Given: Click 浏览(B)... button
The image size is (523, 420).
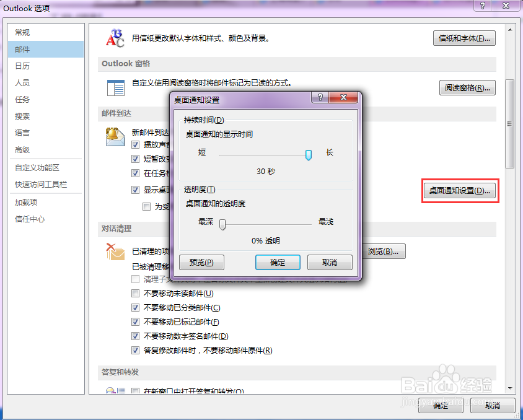Looking at the screenshot, I should pos(383,252).
